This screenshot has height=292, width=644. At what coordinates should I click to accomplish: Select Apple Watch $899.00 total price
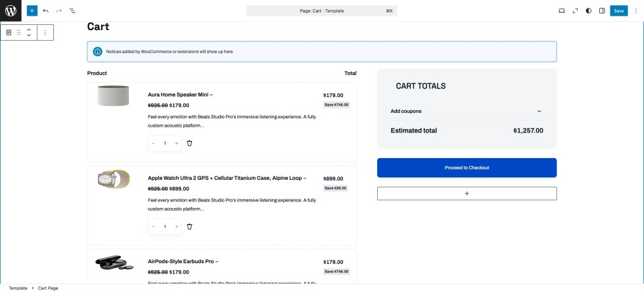(333, 178)
